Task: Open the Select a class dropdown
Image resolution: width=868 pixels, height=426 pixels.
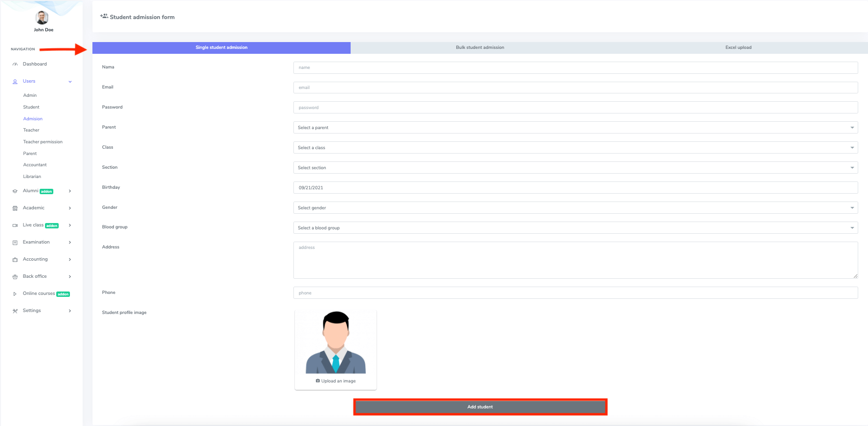Action: point(575,148)
